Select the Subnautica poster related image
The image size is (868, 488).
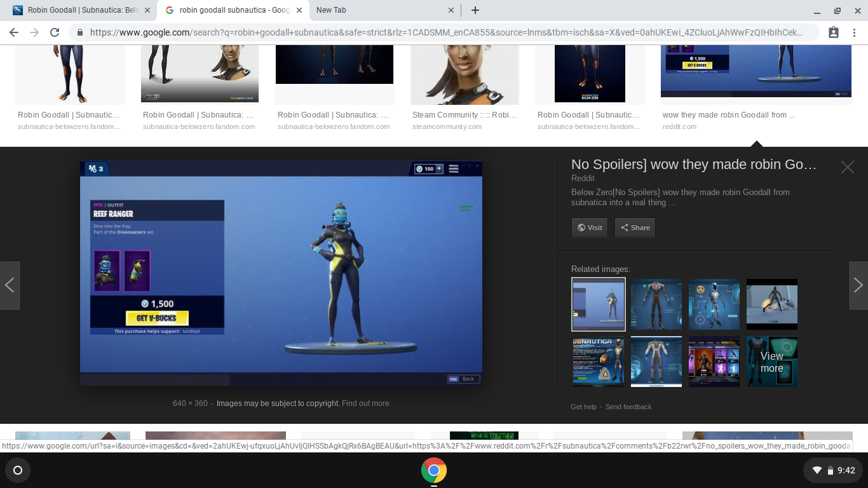[599, 362]
